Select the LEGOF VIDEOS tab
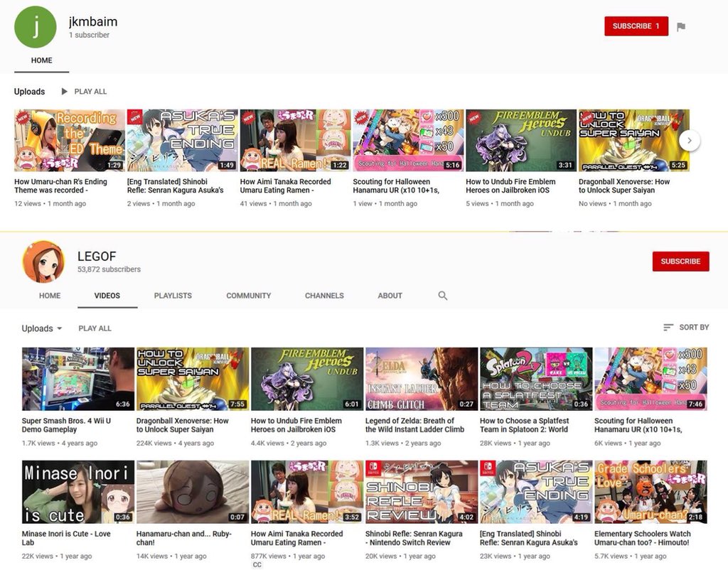The image size is (728, 570). tap(107, 296)
